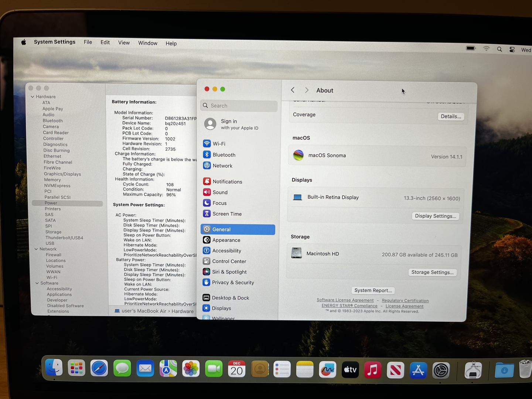Open the File menu
The image size is (532, 399).
88,42
